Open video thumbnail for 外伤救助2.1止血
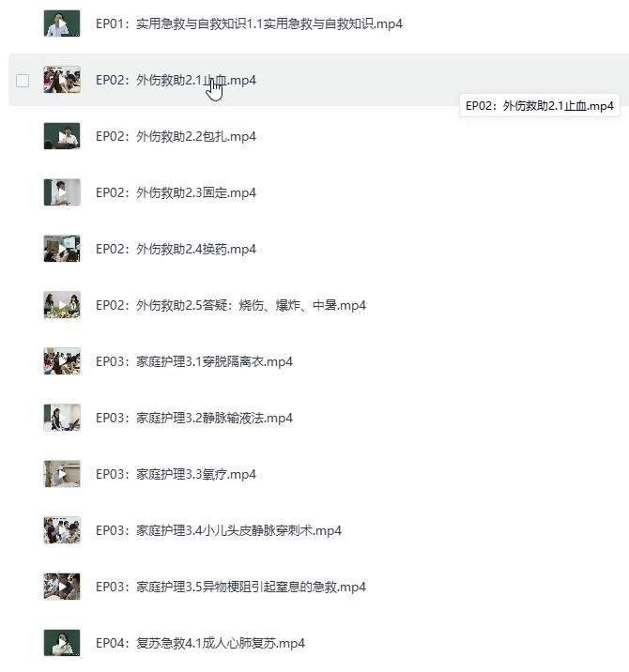629x672 pixels. click(x=62, y=80)
